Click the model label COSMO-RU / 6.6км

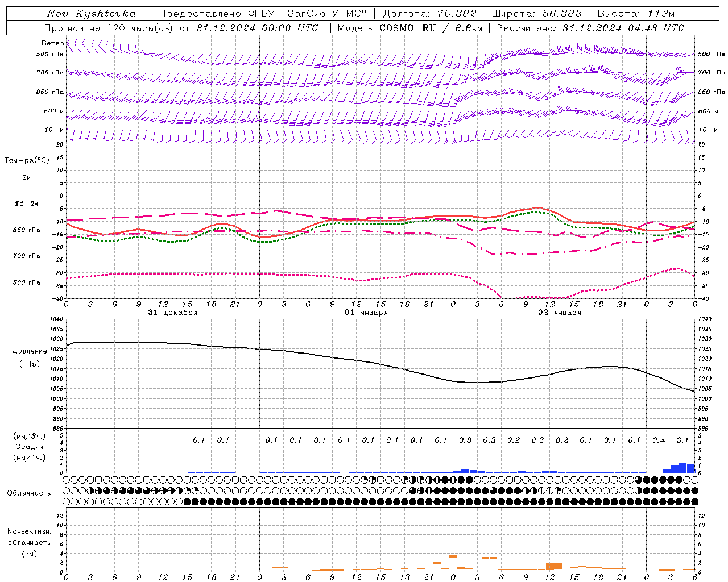pos(431,28)
